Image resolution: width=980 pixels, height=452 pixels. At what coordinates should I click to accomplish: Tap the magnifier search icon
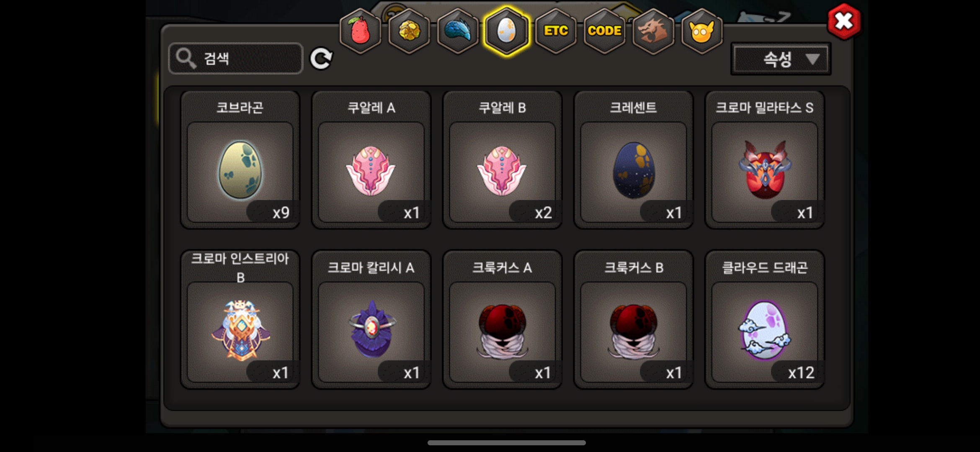[x=186, y=58]
